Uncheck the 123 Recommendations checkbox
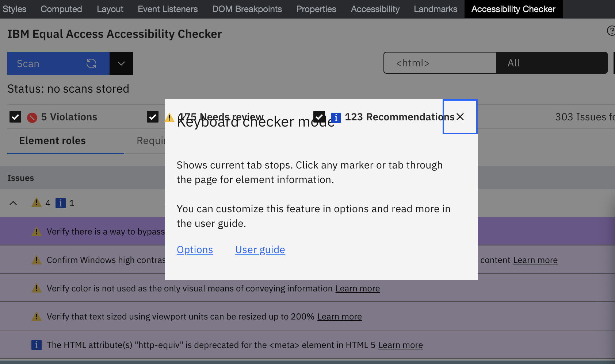Screen dimensions: 615x364 tap(319, 117)
